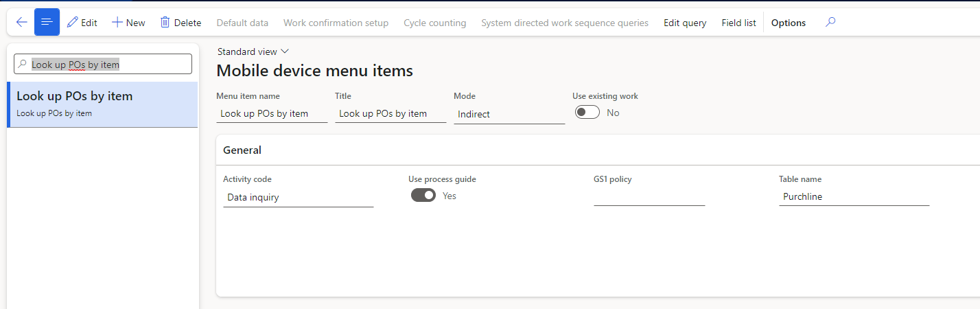This screenshot has height=309, width=980.
Task: Click the filter search magnifier icon
Action: click(23, 65)
